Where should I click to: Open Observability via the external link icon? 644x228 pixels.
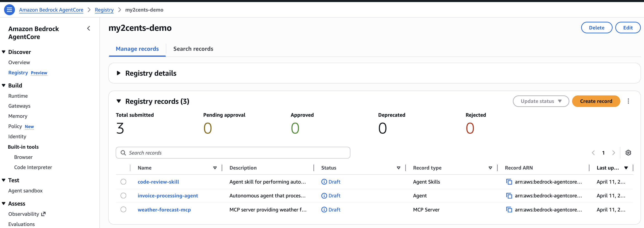(x=43, y=214)
